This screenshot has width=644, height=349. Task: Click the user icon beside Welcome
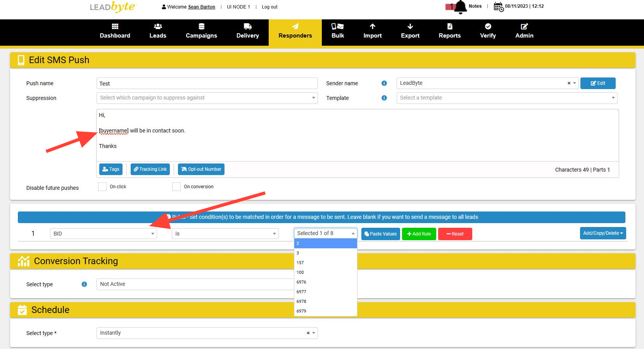click(x=164, y=7)
